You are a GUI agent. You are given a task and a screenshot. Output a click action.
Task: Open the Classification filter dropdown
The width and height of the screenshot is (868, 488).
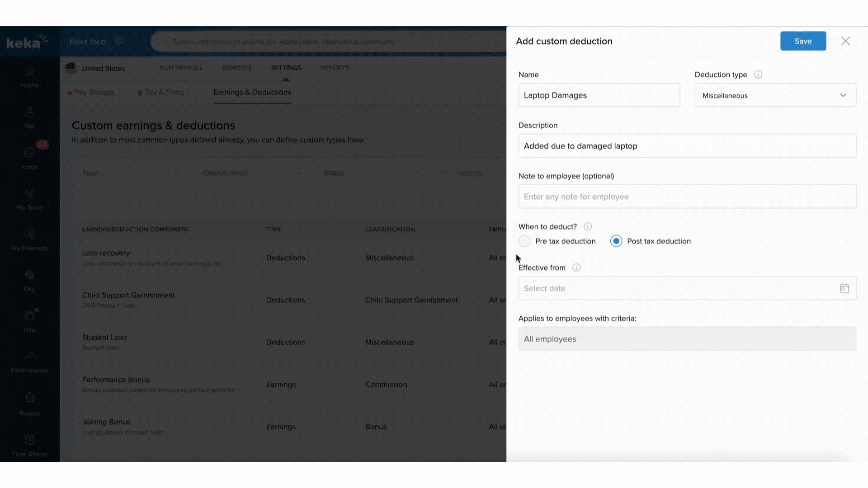[251, 173]
